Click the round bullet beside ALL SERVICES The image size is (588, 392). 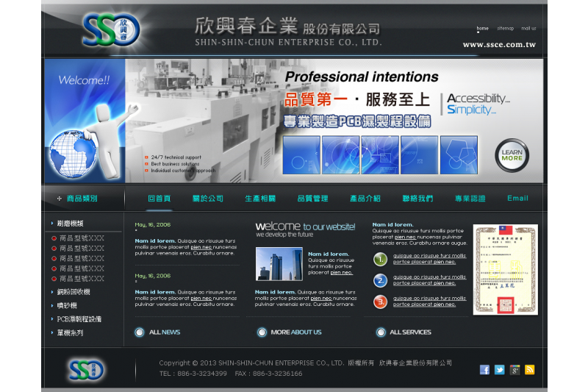(x=381, y=332)
